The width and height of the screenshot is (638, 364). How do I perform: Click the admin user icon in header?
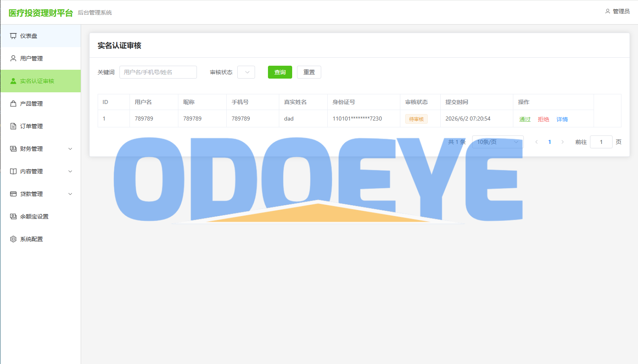pos(608,11)
